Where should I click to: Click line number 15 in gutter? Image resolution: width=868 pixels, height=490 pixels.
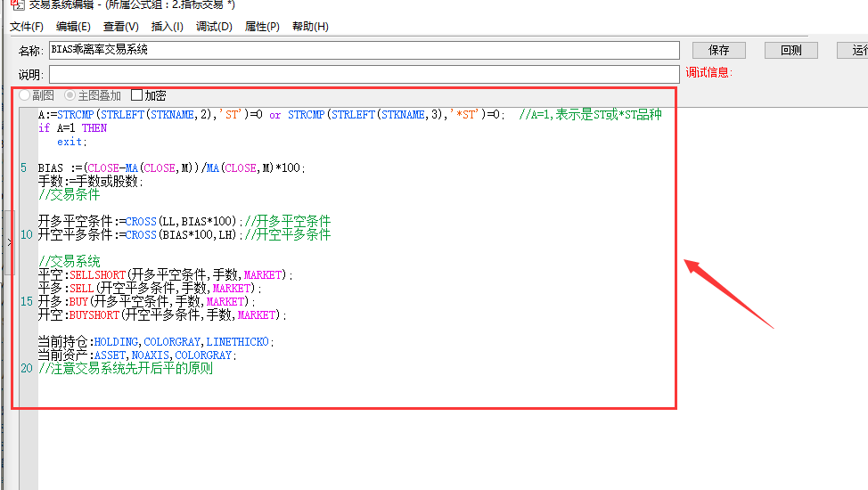[27, 301]
